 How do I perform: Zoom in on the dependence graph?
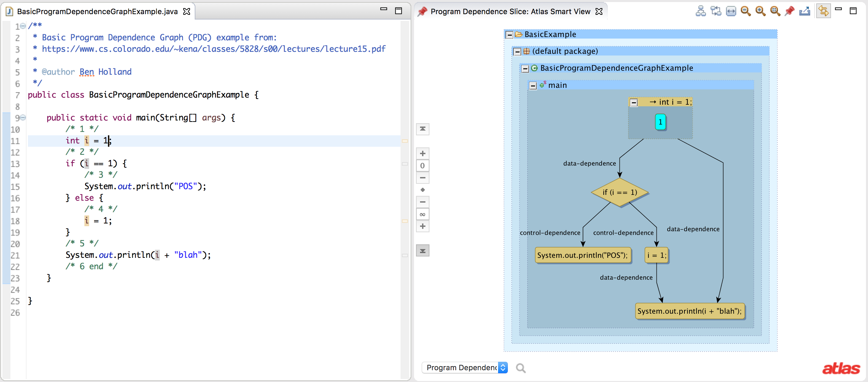point(760,11)
